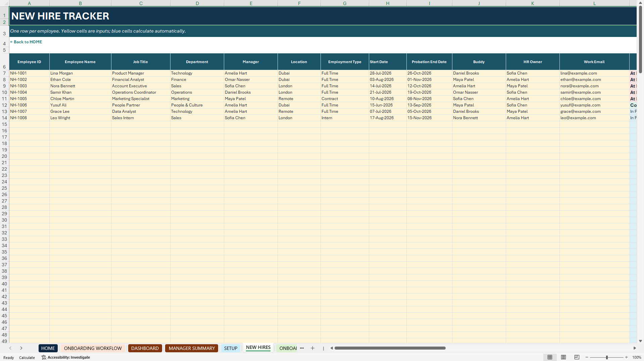644x361 pixels.
Task: Click Probation End Date header cell
Action: (429, 62)
